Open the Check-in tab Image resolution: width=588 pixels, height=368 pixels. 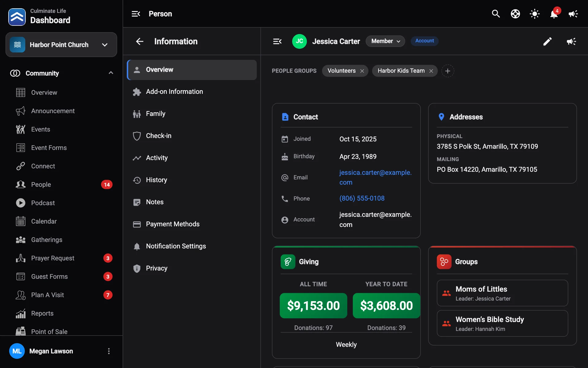192,136
